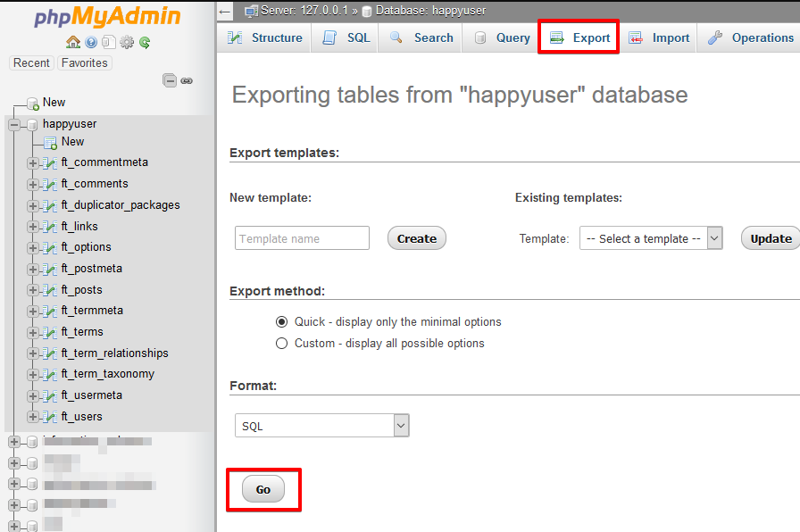
Task: Click the Update template button
Action: tap(771, 238)
